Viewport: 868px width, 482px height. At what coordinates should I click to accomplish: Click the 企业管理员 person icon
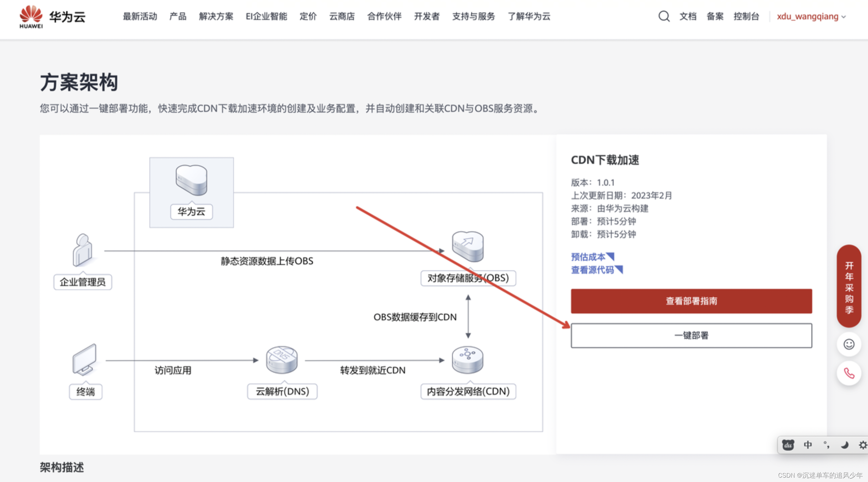(82, 250)
